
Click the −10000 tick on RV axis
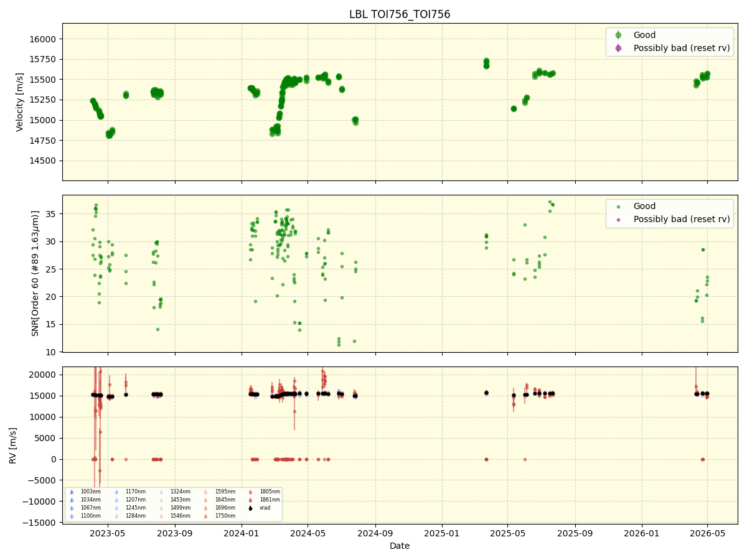click(40, 502)
